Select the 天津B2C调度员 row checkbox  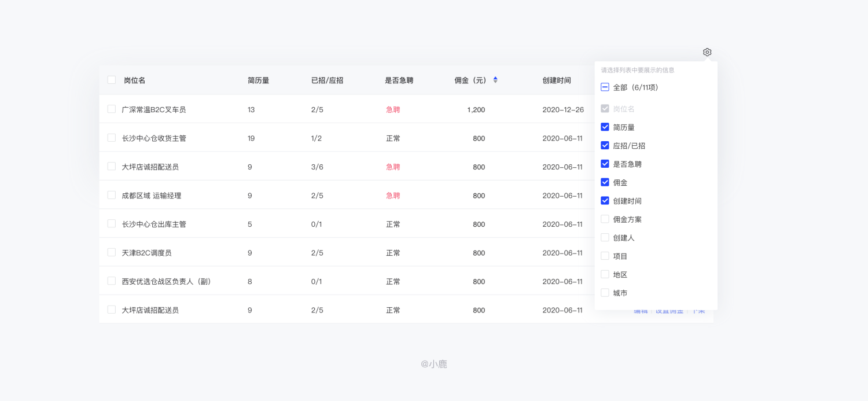[x=112, y=252]
